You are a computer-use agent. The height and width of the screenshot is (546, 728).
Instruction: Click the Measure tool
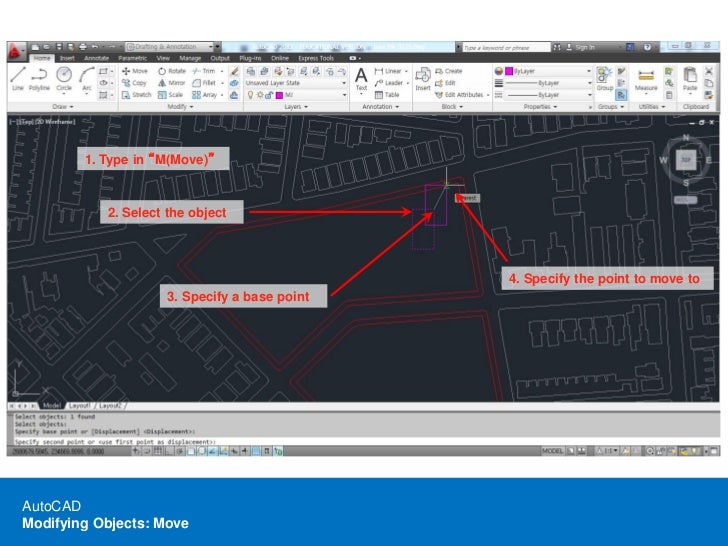pyautogui.click(x=646, y=79)
